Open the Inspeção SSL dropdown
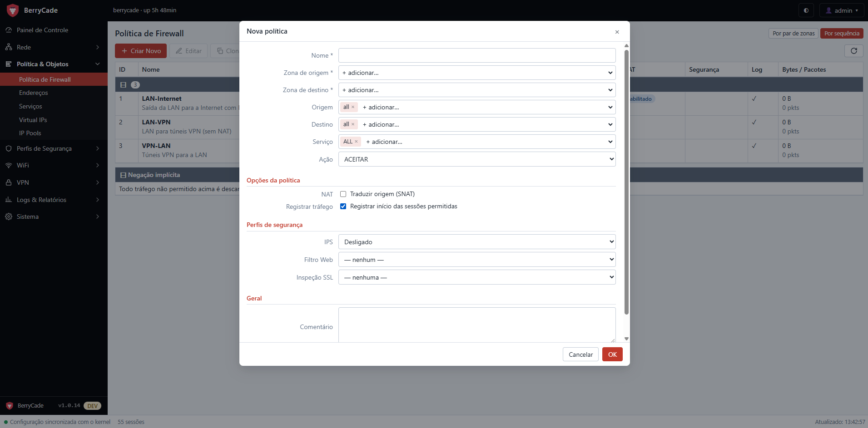The width and height of the screenshot is (868, 428). 477,277
